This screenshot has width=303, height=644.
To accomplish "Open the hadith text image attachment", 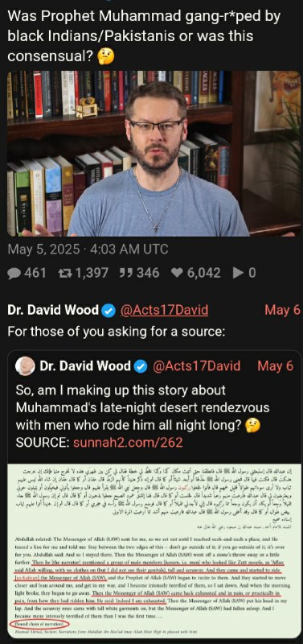I will pyautogui.click(x=154, y=551).
